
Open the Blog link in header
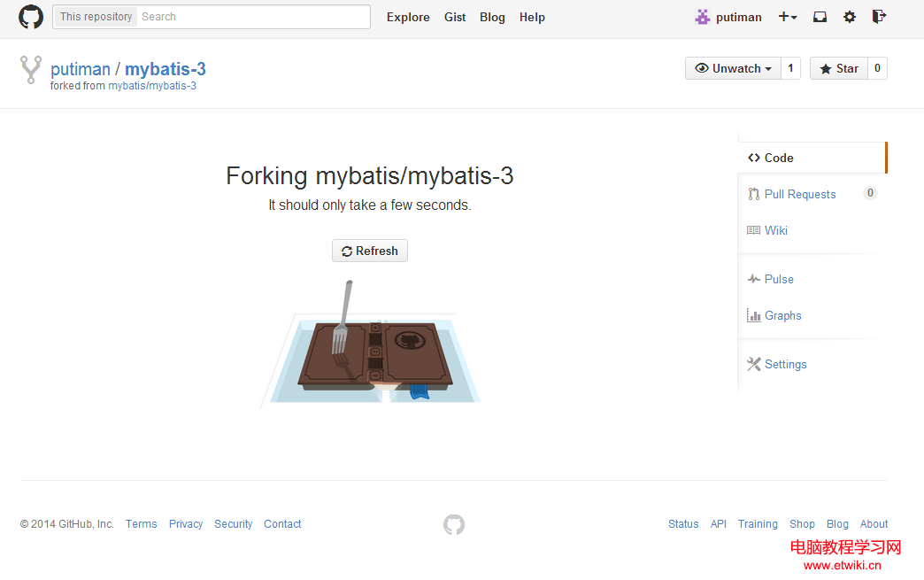click(493, 17)
